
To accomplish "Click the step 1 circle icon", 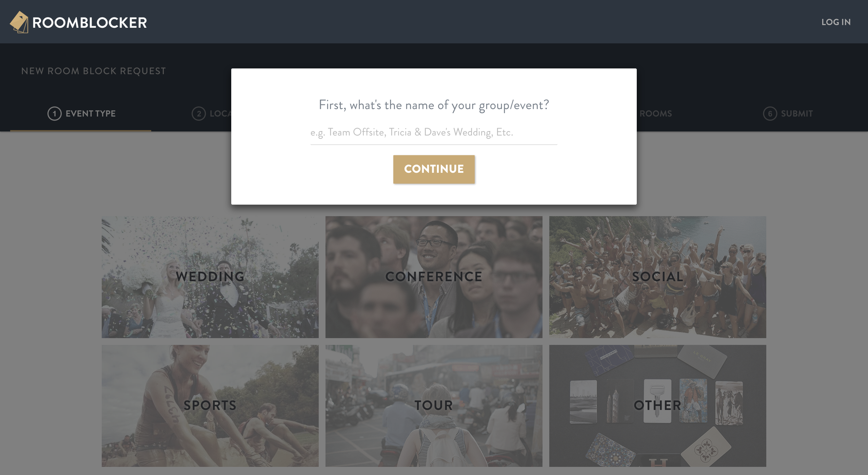I will pos(54,113).
